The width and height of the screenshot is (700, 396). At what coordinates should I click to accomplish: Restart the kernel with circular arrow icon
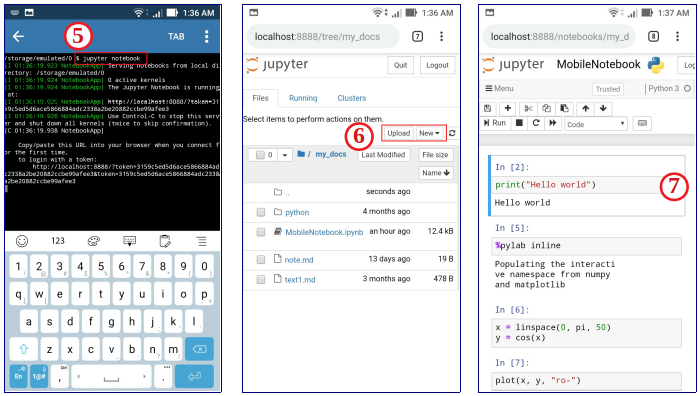click(x=536, y=123)
